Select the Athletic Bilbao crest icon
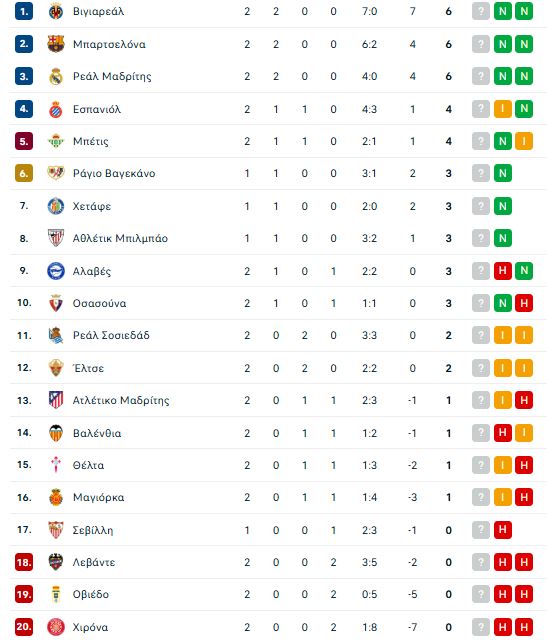The height and width of the screenshot is (640, 547). pyautogui.click(x=56, y=238)
